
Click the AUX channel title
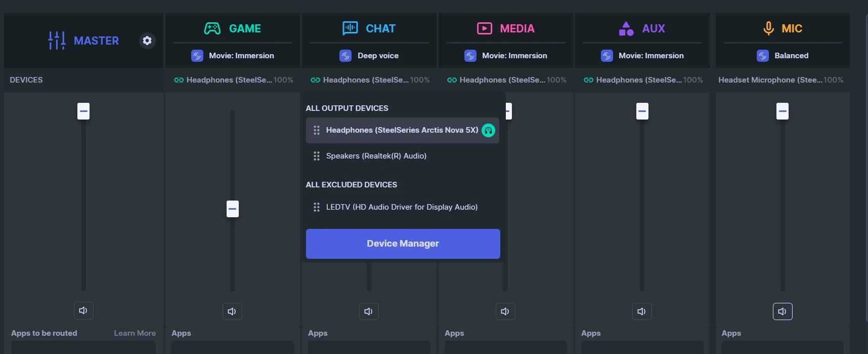click(654, 28)
